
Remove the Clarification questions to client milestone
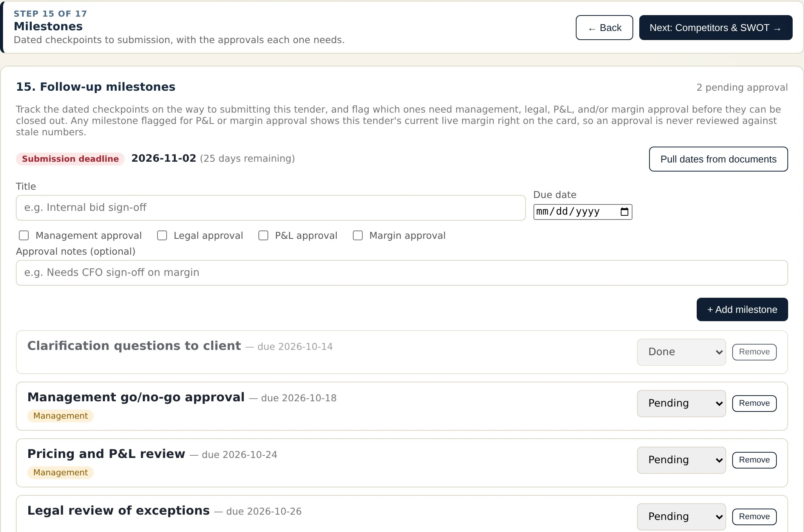[754, 352]
